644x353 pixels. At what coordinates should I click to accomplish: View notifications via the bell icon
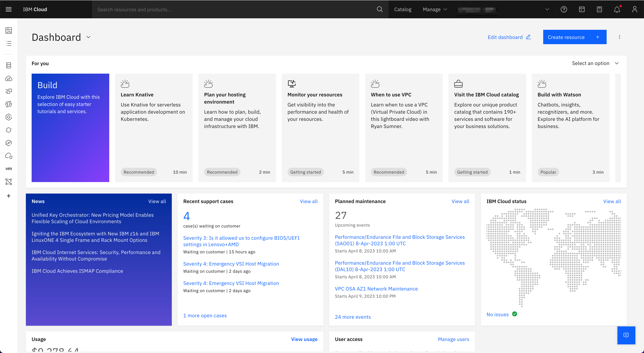(x=617, y=9)
